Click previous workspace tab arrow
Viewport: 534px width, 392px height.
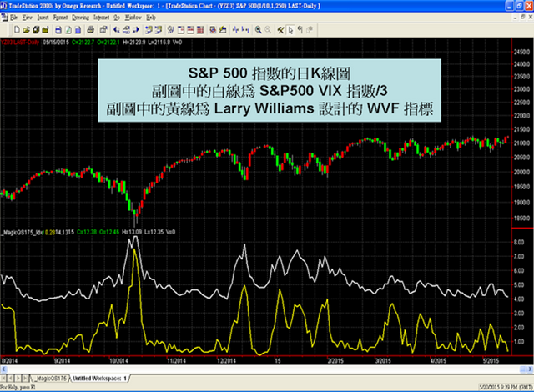pos(11,379)
